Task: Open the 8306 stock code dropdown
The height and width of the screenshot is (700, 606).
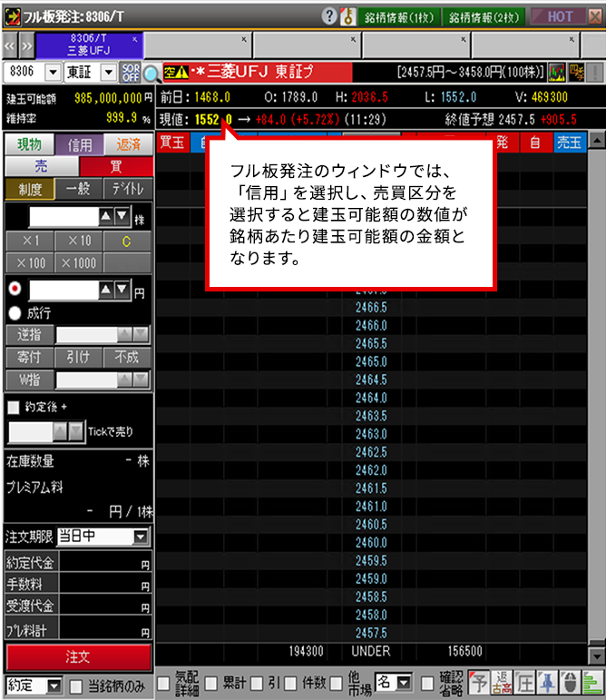Action: (x=54, y=72)
